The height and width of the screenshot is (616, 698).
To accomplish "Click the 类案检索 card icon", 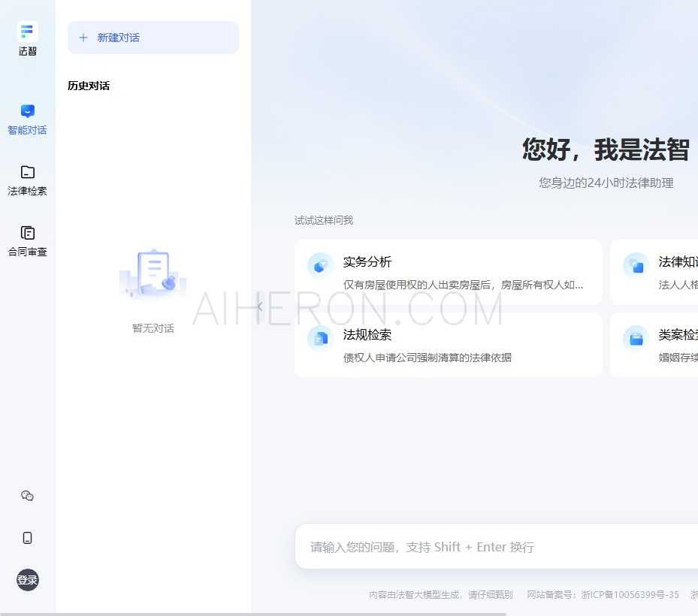I will pos(636,338).
